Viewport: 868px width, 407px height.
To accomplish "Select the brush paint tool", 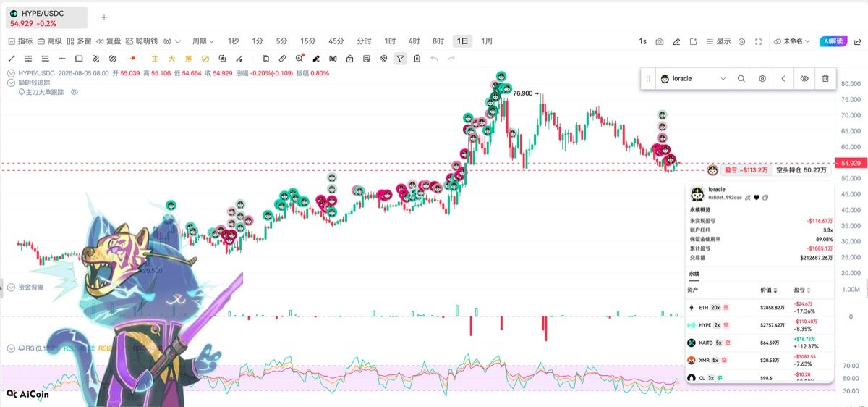I will 316,58.
